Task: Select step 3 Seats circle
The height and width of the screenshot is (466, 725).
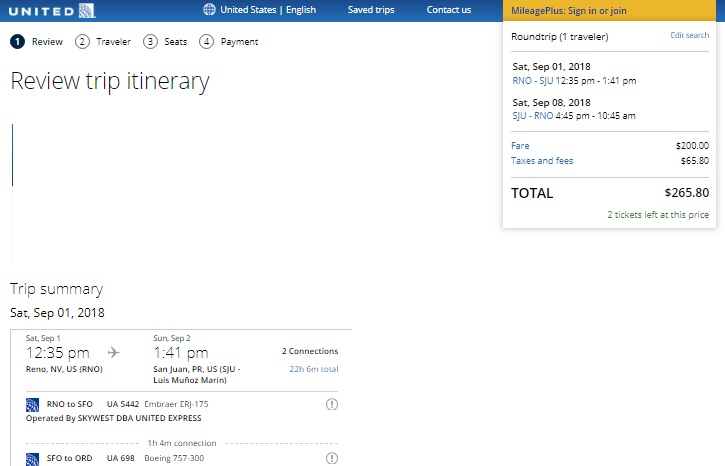Action: (x=150, y=42)
